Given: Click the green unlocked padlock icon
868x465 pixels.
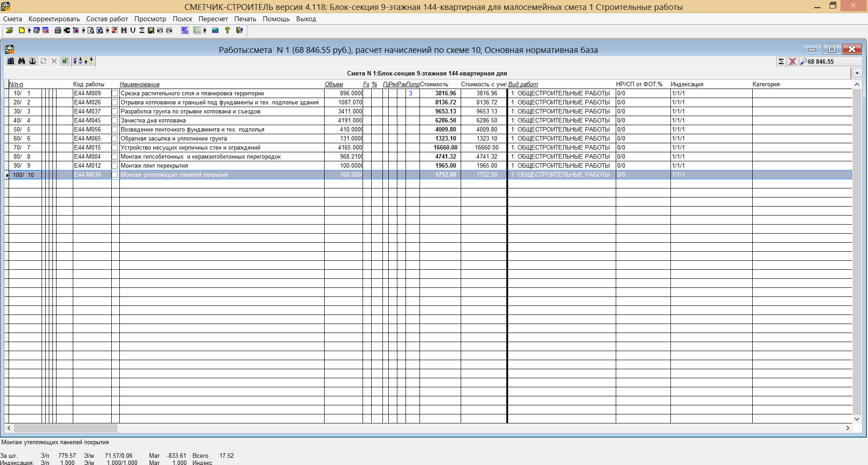Looking at the screenshot, I should tap(65, 61).
